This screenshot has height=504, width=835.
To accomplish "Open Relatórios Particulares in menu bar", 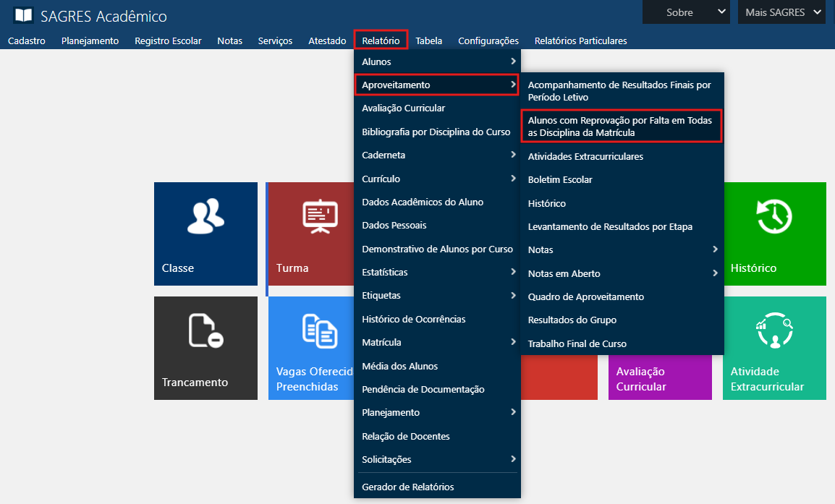I will pyautogui.click(x=580, y=40).
